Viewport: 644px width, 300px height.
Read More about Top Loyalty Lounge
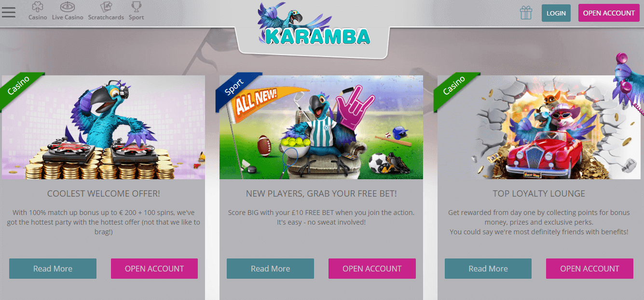point(488,269)
